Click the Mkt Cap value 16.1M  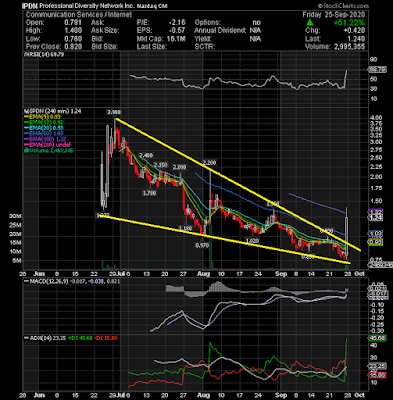coord(175,39)
